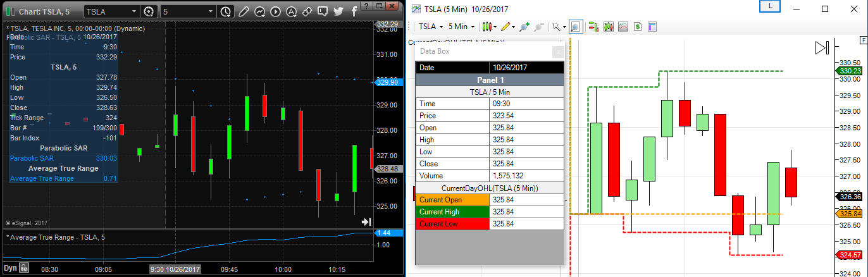The width and height of the screenshot is (868, 277).
Task: Click the 'Average True Range - TSLA, 5' label
Action: click(56, 237)
